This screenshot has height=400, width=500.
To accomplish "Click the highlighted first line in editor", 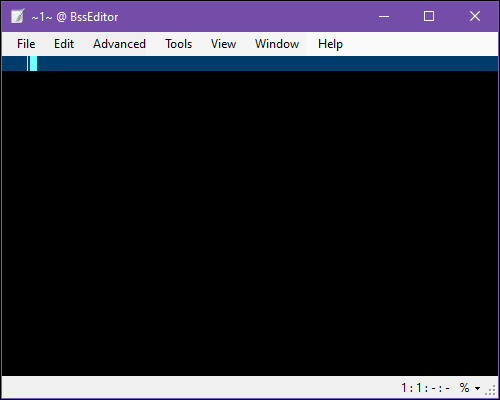I will tap(250, 63).
